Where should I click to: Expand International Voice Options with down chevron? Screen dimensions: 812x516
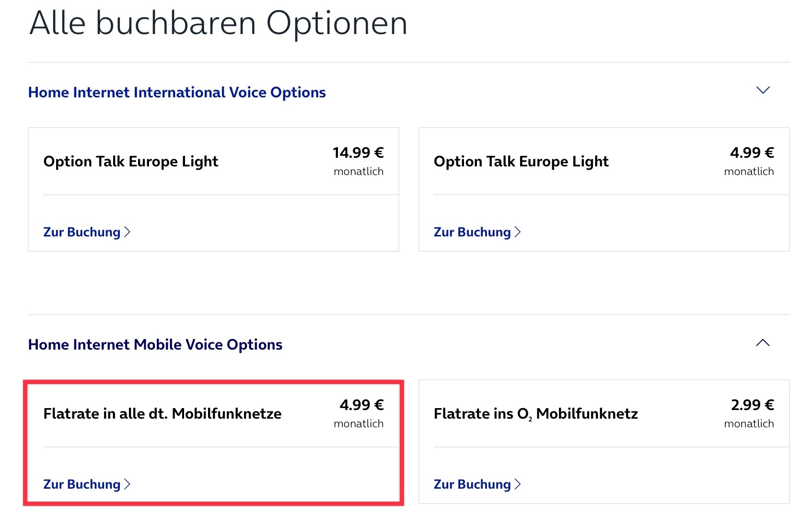click(763, 90)
